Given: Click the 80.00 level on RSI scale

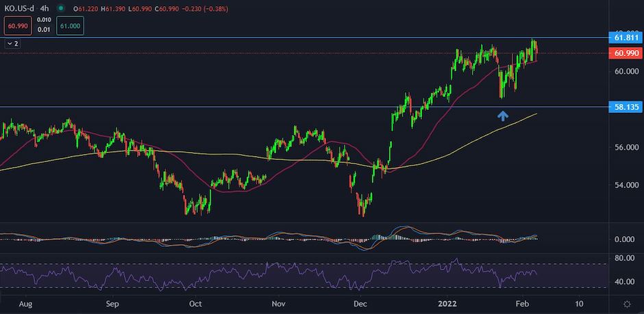Looking at the screenshot, I should (622, 259).
